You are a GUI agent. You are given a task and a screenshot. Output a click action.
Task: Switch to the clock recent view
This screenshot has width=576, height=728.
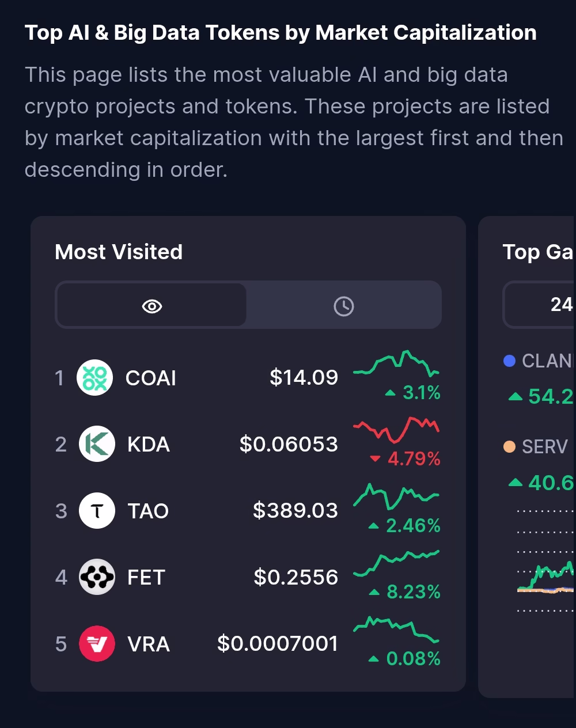[x=344, y=306]
